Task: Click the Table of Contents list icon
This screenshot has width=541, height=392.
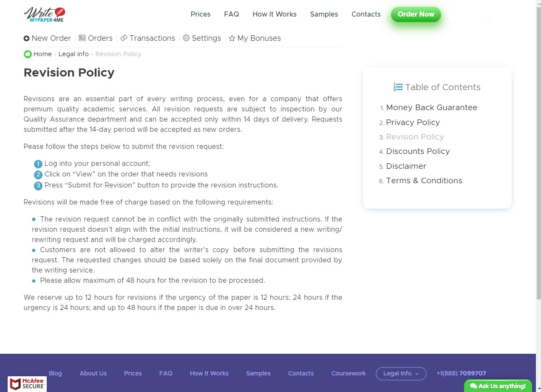Action: pyautogui.click(x=398, y=87)
